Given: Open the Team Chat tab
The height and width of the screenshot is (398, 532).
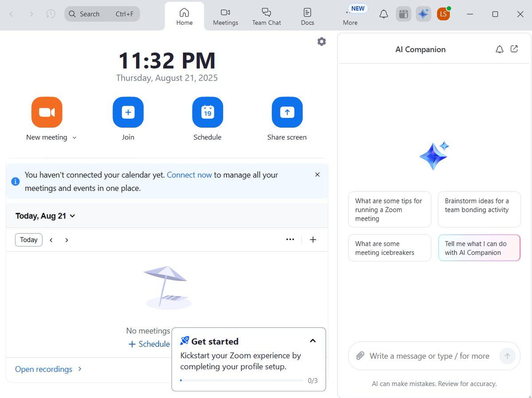Looking at the screenshot, I should pos(266,16).
